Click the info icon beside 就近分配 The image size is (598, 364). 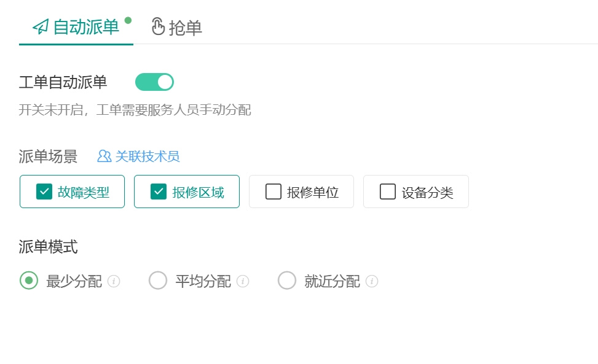(371, 281)
